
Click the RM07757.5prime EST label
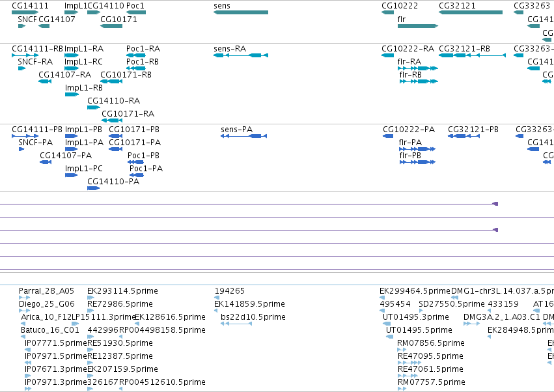click(431, 382)
